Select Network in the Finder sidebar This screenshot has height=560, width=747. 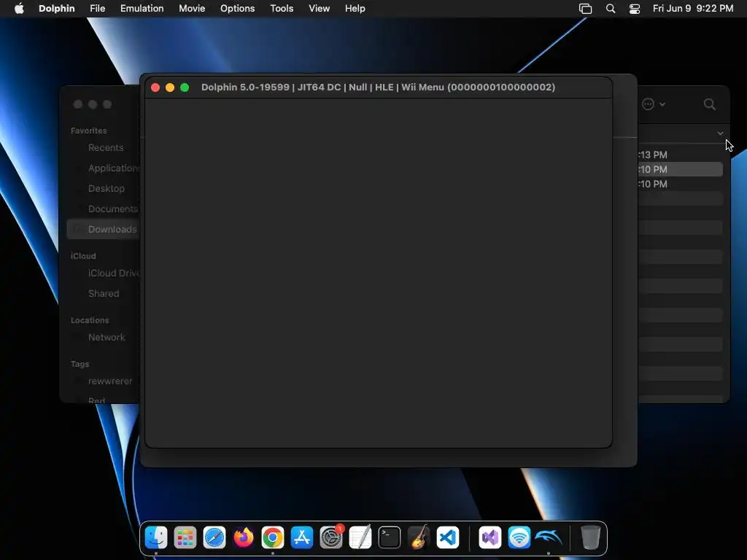pos(107,338)
